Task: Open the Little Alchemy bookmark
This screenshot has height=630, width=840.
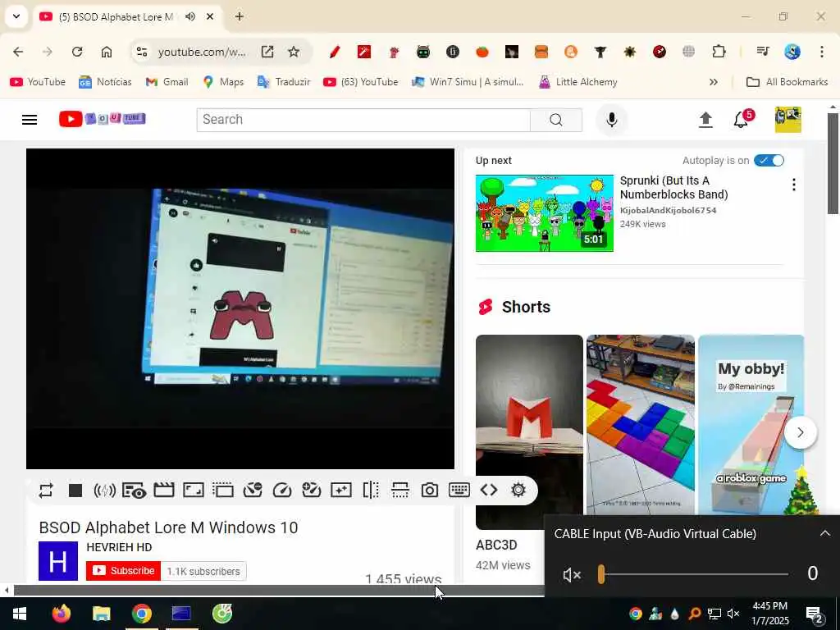Action: click(x=578, y=82)
